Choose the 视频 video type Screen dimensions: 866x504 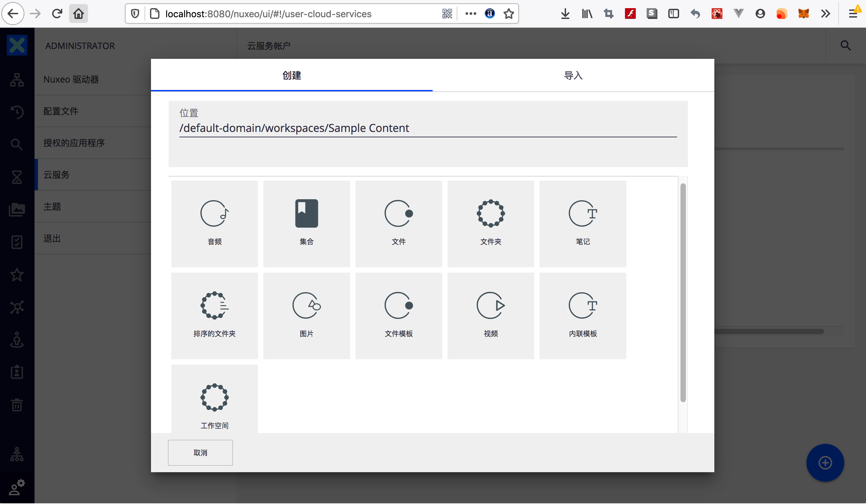click(x=491, y=316)
